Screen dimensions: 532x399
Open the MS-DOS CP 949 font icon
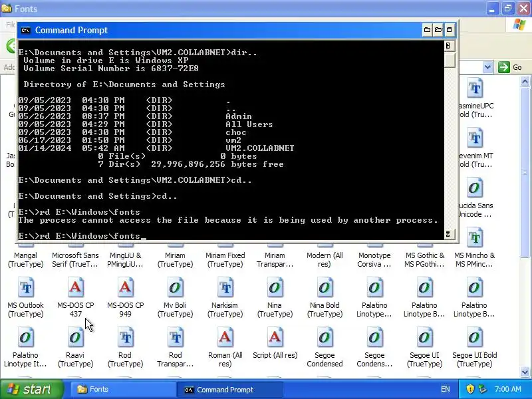125,288
